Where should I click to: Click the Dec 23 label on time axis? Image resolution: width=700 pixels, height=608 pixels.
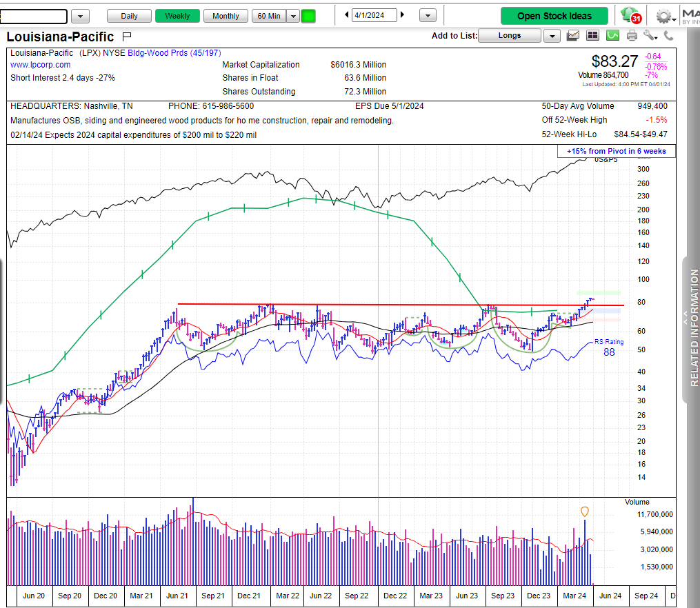[539, 596]
